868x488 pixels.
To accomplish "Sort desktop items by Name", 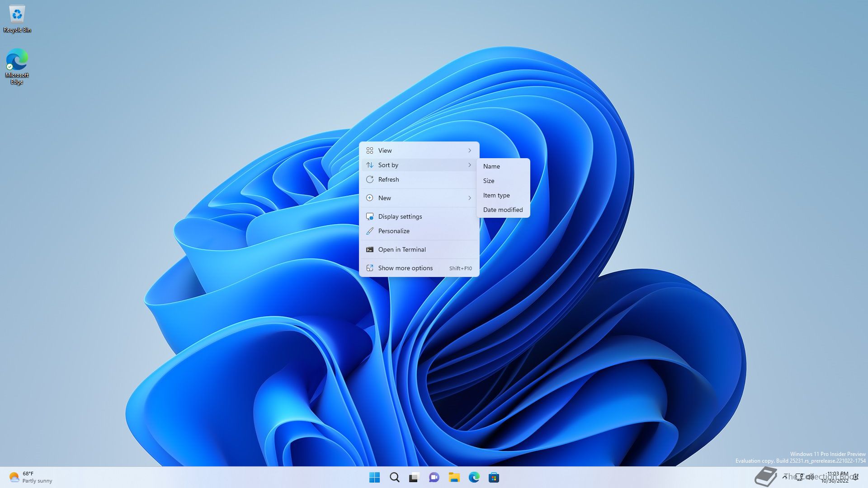I will [x=503, y=166].
